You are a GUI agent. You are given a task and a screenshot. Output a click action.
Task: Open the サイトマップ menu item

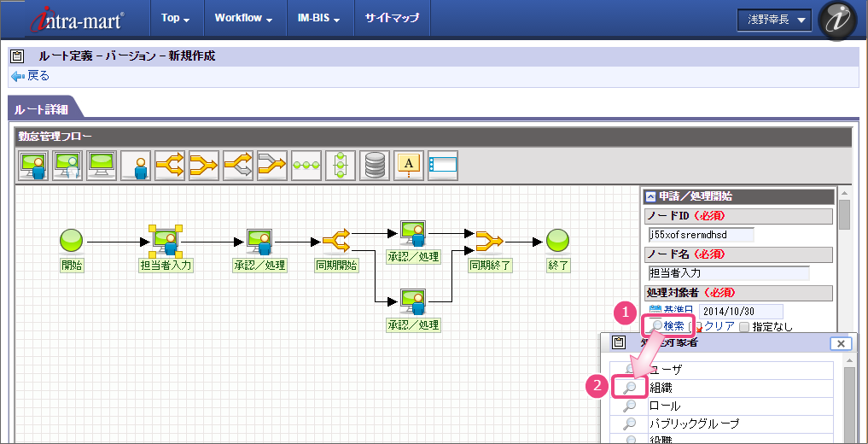click(392, 18)
